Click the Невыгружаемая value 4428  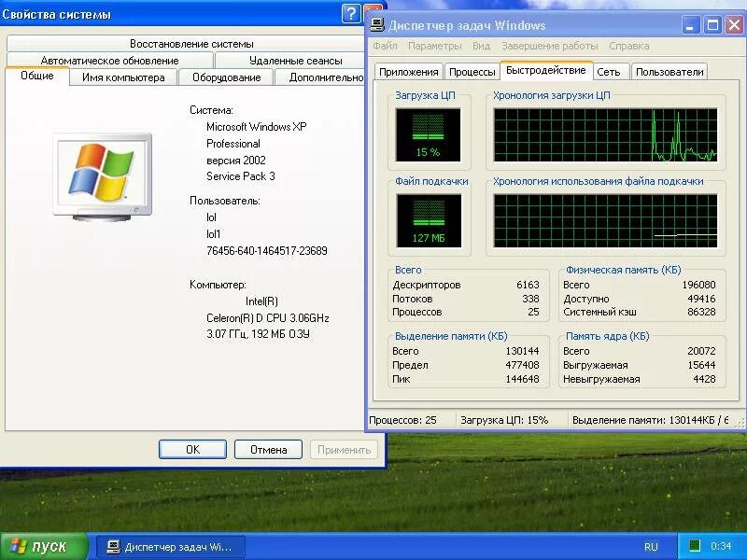coord(705,379)
